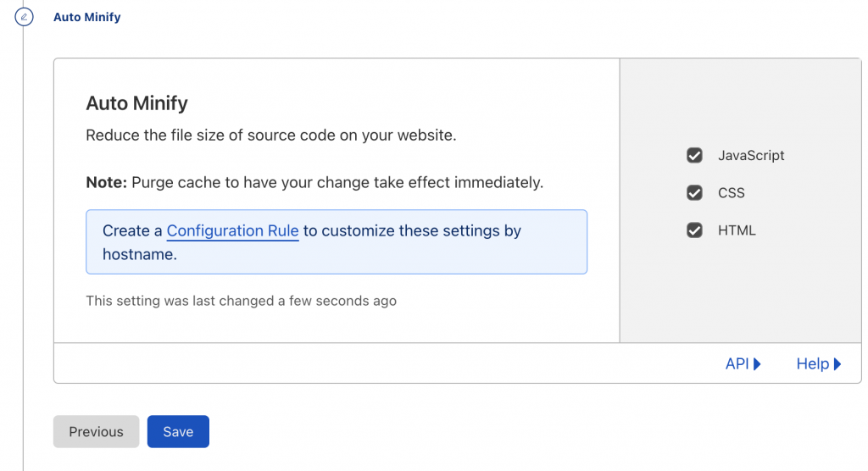Image resolution: width=868 pixels, height=471 pixels.
Task: Click the last changed timestamp text
Action: [242, 301]
